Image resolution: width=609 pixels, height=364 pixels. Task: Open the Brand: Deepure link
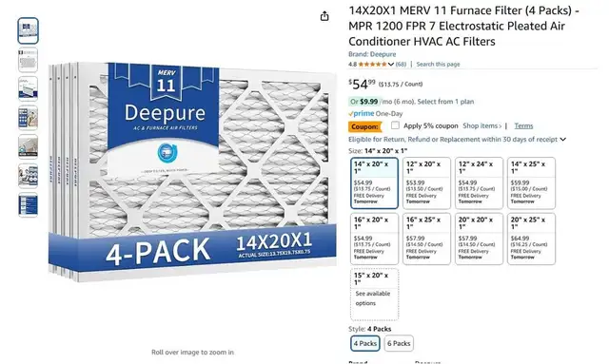click(x=372, y=54)
